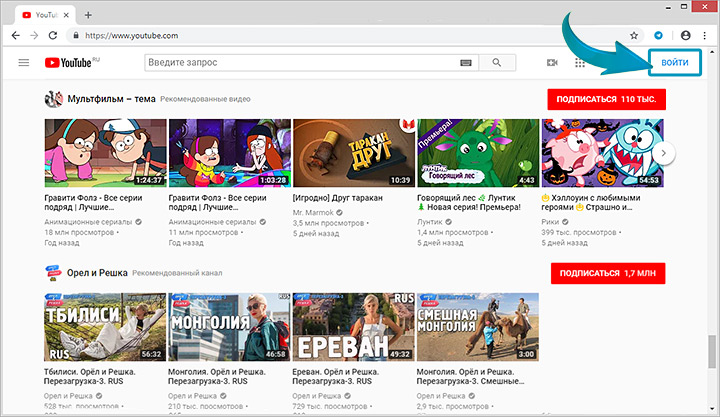Open Рики channel name link
This screenshot has height=417, width=720.
(x=550, y=222)
